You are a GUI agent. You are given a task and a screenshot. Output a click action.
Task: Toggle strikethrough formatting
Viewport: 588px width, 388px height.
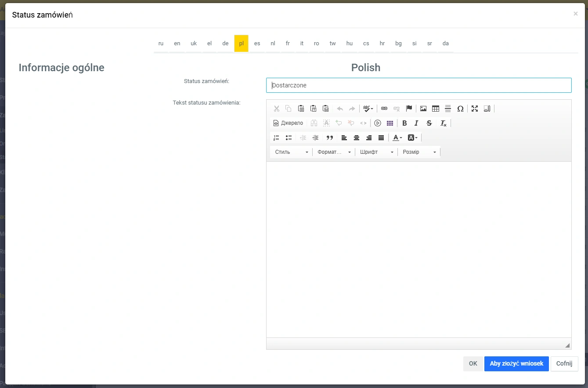(x=429, y=123)
